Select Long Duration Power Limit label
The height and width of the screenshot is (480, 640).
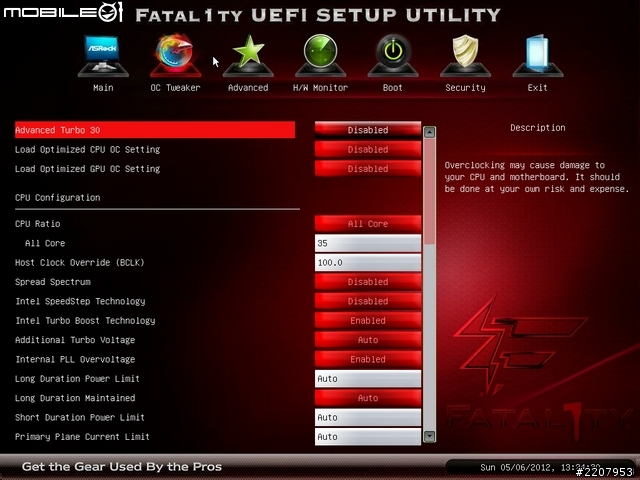click(77, 379)
